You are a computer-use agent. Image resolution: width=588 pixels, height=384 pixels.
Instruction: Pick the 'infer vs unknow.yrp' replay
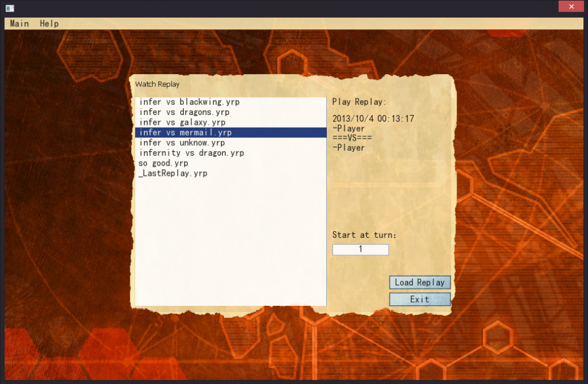(x=182, y=143)
